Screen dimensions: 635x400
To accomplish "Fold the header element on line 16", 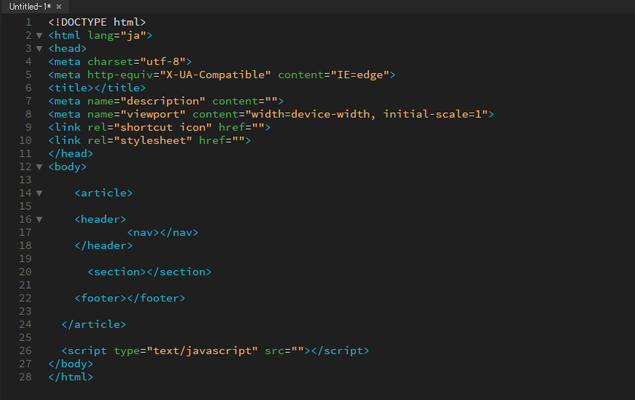I will pos(39,219).
